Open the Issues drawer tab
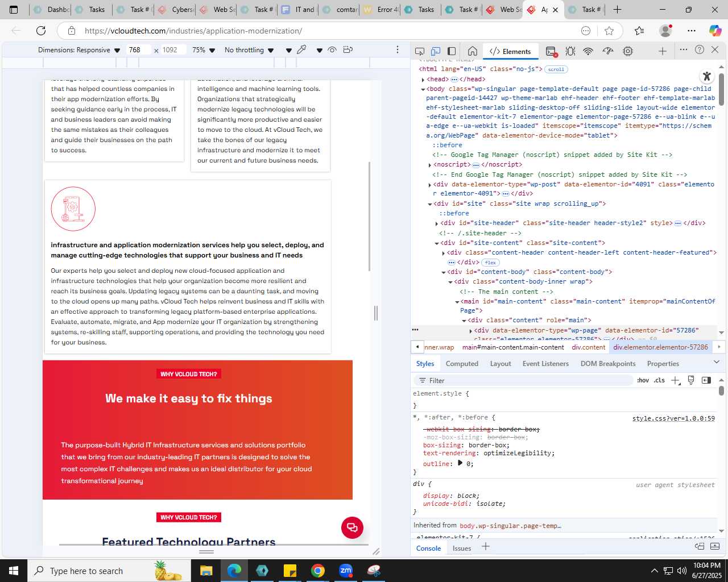This screenshot has width=728, height=582. point(462,548)
